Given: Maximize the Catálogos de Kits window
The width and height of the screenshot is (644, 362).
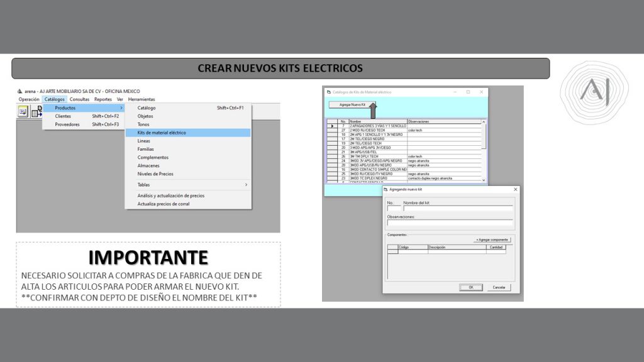Looking at the screenshot, I should (468, 92).
